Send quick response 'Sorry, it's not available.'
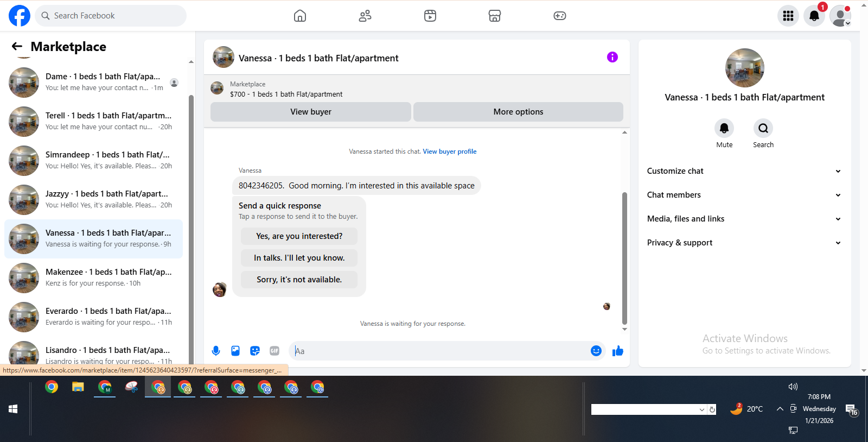The height and width of the screenshot is (442, 868). coord(299,280)
